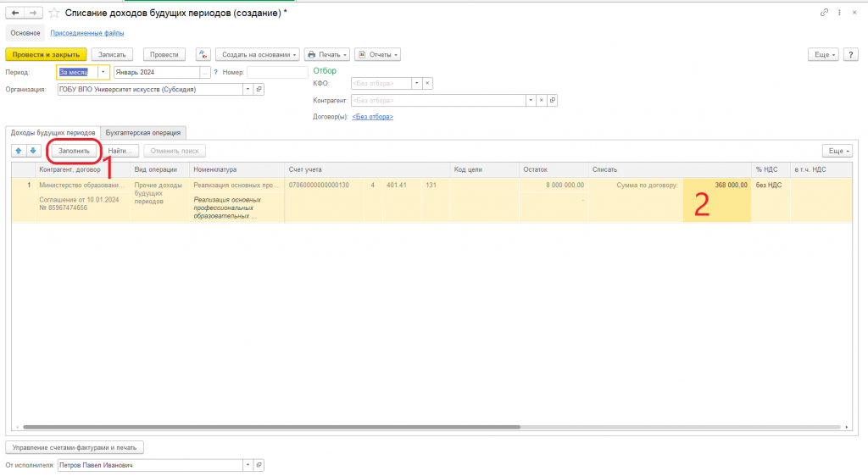Open the Печать dropdown
The height and width of the screenshot is (476, 868).
coord(326,55)
